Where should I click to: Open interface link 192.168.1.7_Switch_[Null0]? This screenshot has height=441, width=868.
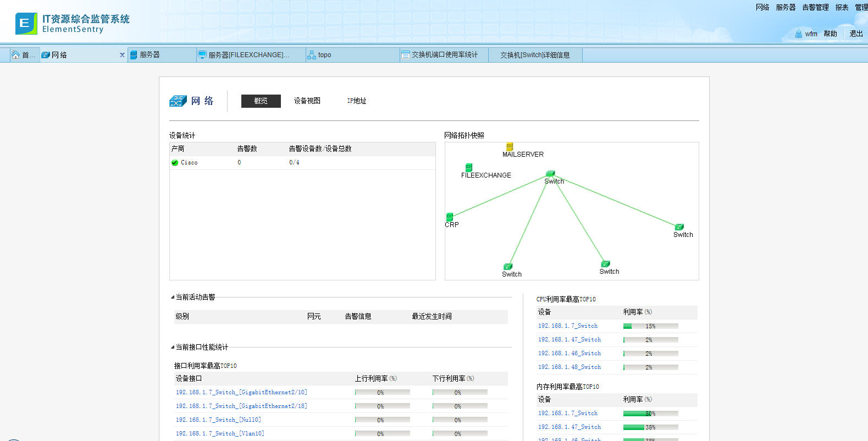click(x=218, y=420)
